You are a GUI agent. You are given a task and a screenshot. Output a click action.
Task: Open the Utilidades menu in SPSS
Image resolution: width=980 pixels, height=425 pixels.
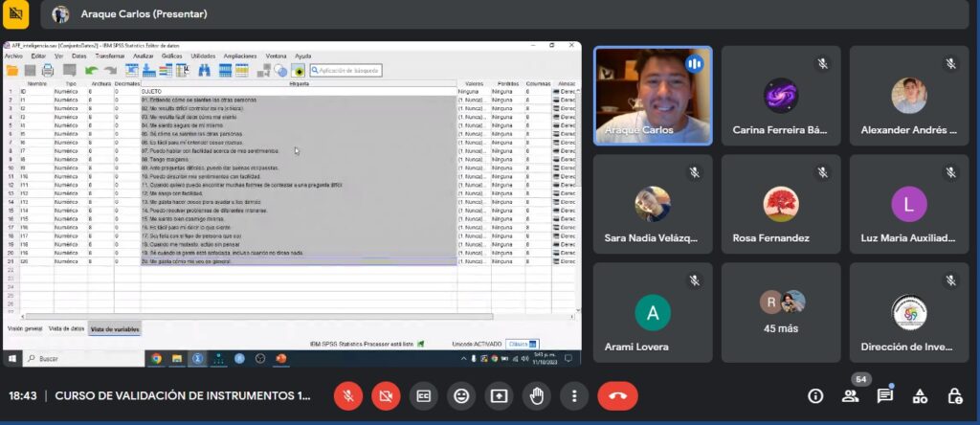(x=203, y=56)
